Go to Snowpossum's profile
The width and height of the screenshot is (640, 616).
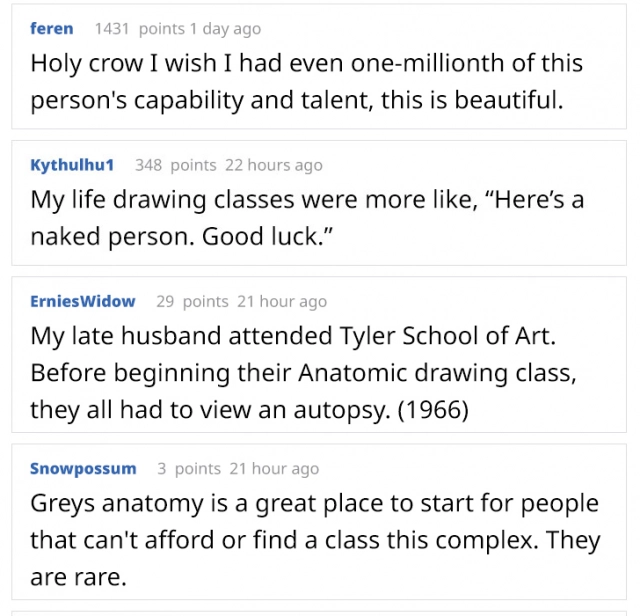pos(81,468)
